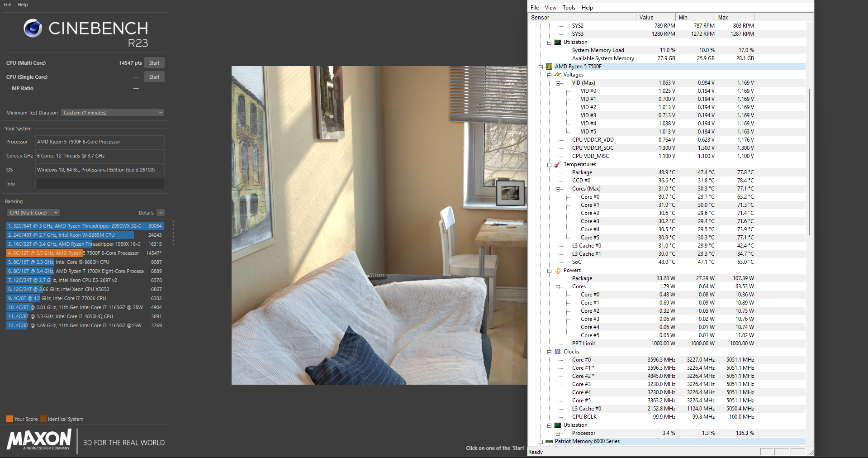The width and height of the screenshot is (868, 458).
Task: Click the Powers flame icon
Action: pos(558,270)
